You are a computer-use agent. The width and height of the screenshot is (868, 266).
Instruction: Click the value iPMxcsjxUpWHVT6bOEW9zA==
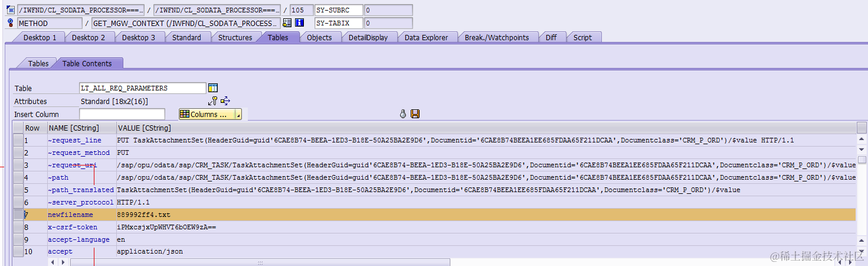pyautogui.click(x=166, y=227)
